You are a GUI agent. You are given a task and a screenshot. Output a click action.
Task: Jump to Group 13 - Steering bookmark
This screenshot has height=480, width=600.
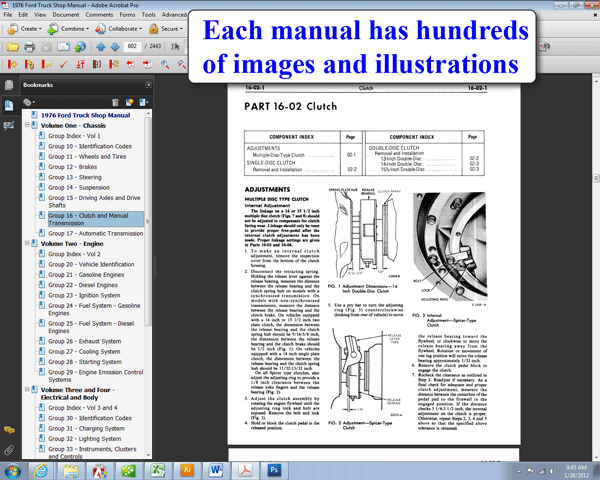[x=75, y=177]
